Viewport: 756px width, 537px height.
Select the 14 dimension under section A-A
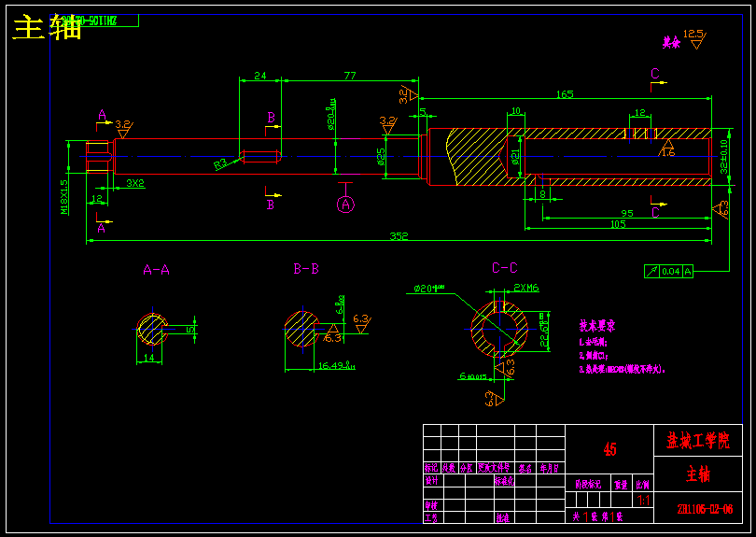point(149,358)
